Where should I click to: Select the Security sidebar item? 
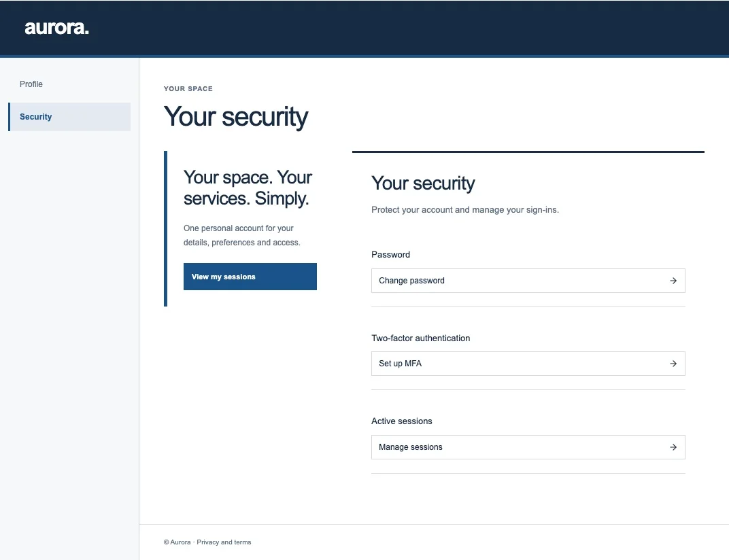(x=69, y=117)
